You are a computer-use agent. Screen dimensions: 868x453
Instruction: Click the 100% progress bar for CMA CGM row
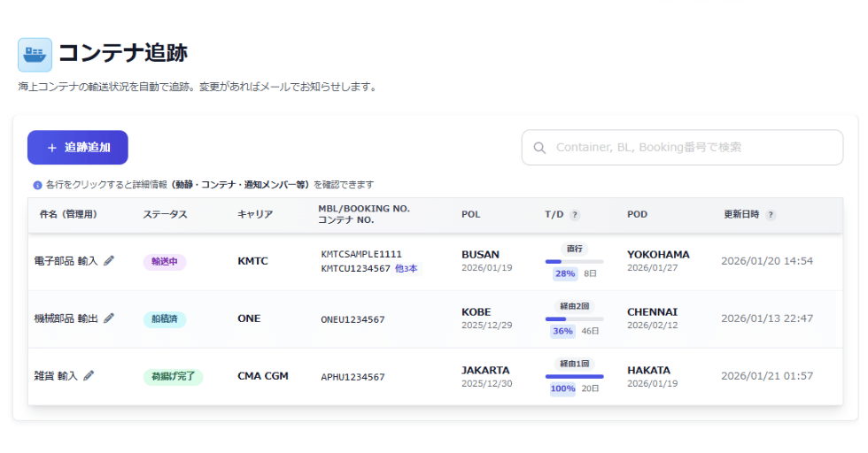click(574, 377)
